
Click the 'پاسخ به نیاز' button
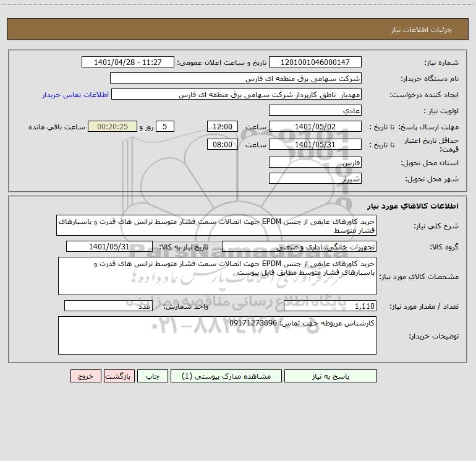pos(331,376)
